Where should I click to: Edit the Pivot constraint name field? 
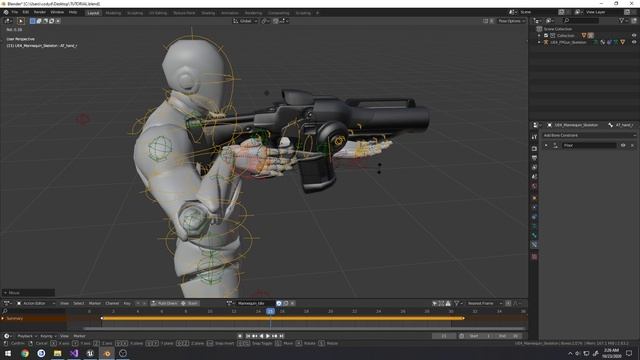point(589,145)
